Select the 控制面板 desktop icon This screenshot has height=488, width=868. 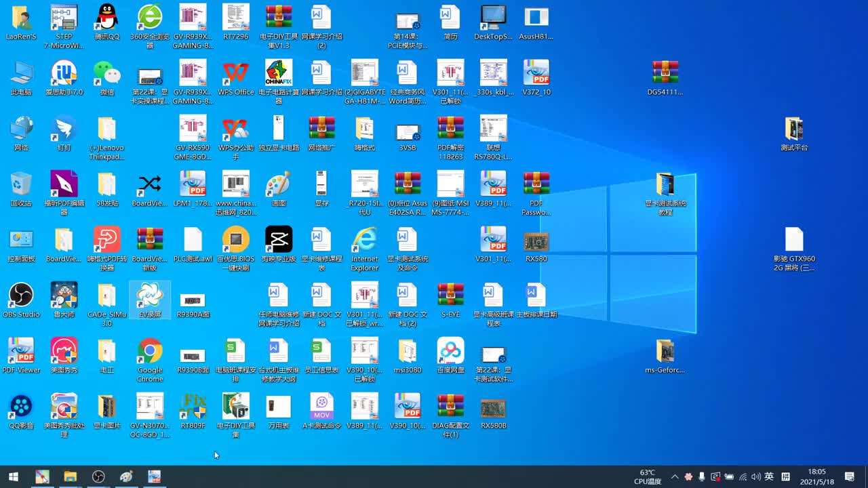[x=21, y=245]
